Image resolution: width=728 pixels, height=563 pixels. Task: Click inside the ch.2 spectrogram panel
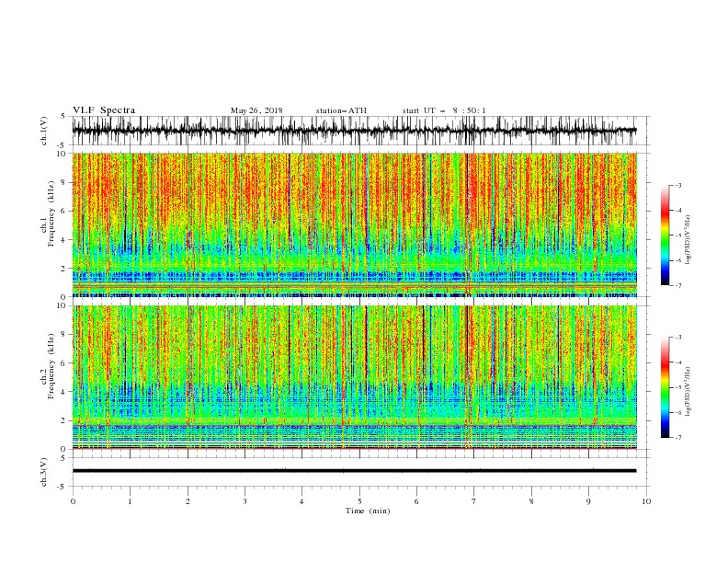click(x=354, y=377)
